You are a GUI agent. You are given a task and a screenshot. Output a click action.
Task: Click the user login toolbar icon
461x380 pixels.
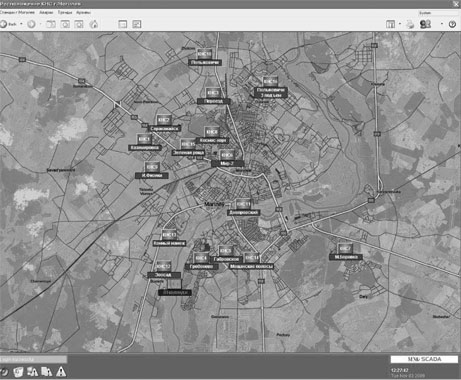425,24
